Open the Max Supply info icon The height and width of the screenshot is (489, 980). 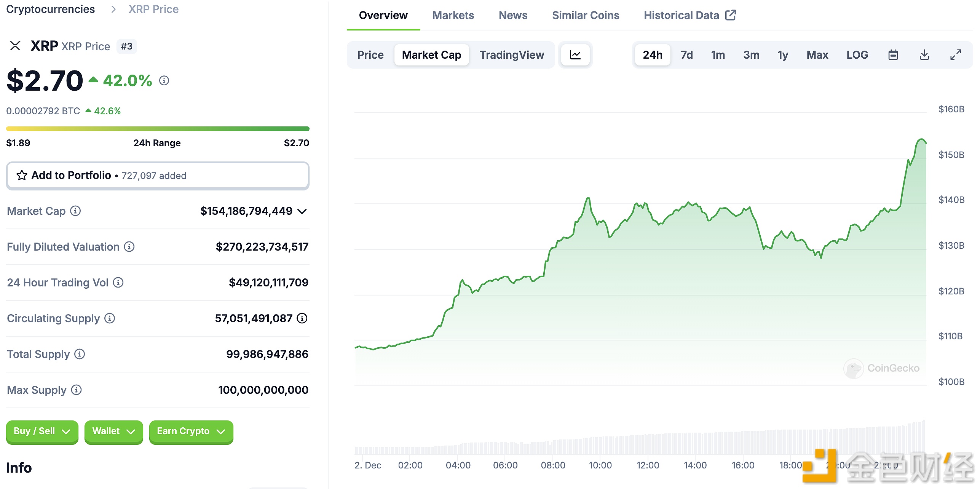(x=77, y=390)
